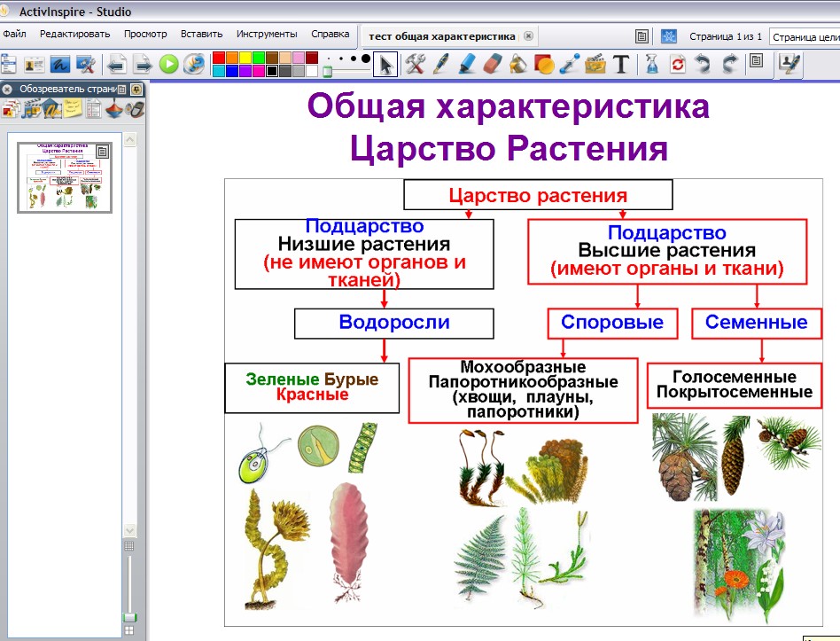Image resolution: width=840 pixels, height=641 pixels.
Task: Start voting with the green play button
Action: click(168, 65)
